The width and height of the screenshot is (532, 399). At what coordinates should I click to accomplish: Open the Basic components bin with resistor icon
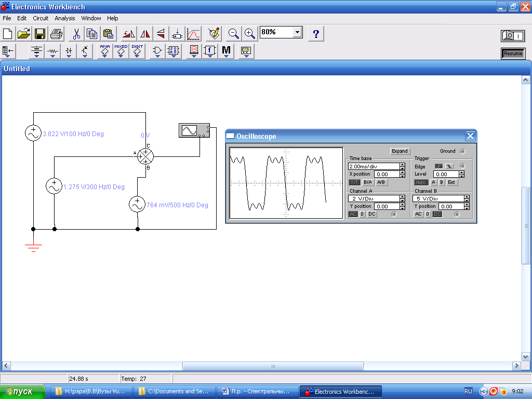[52, 51]
